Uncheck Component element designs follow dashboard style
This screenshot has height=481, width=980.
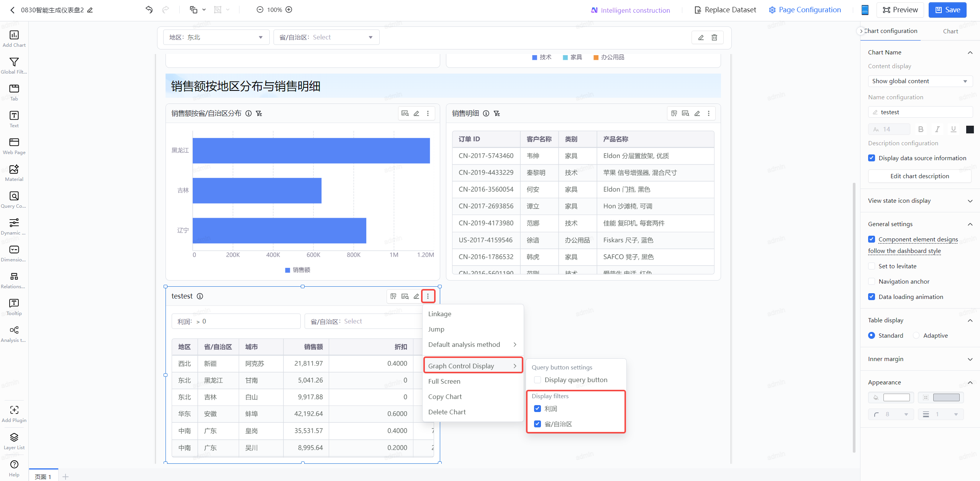click(872, 239)
